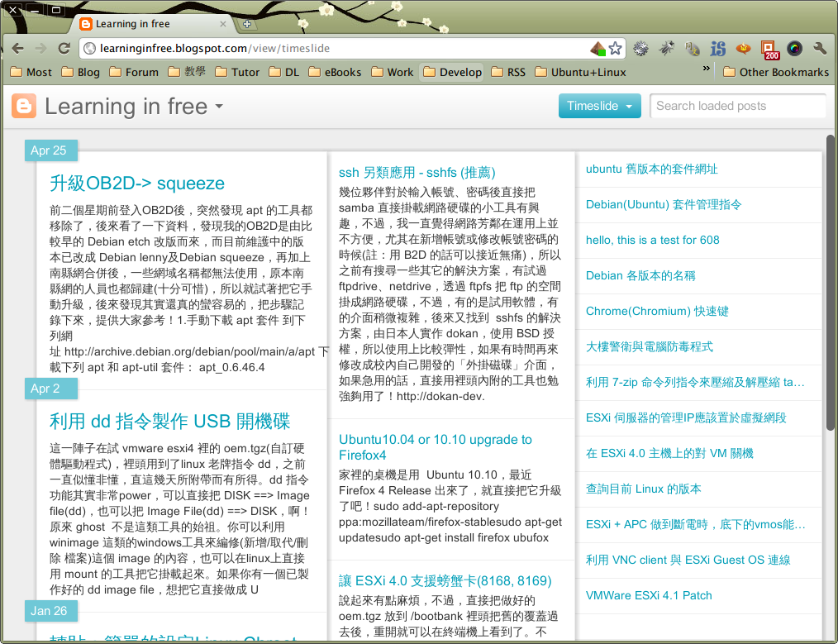838x644 pixels.
Task: Open 'Chrome(Chromium) 快速键' link
Action: (x=657, y=311)
